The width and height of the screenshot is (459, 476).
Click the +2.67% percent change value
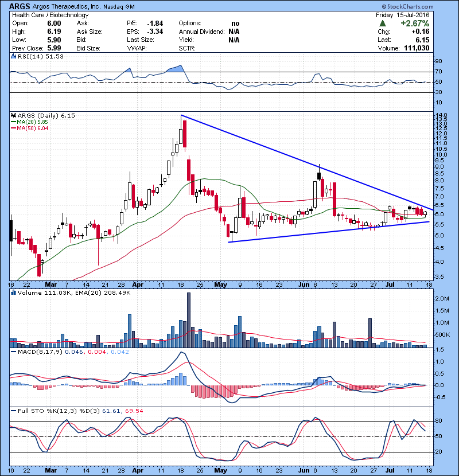point(415,24)
